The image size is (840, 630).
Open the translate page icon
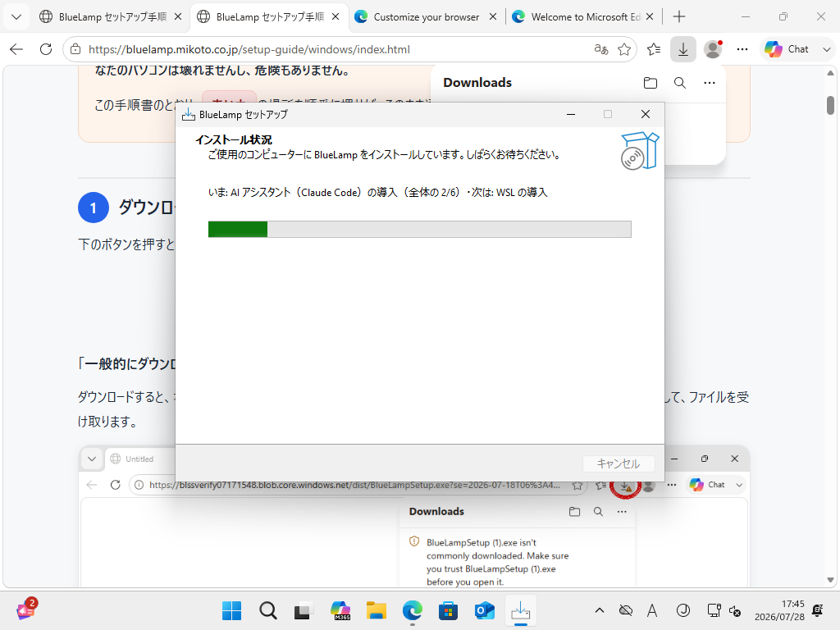tap(601, 49)
